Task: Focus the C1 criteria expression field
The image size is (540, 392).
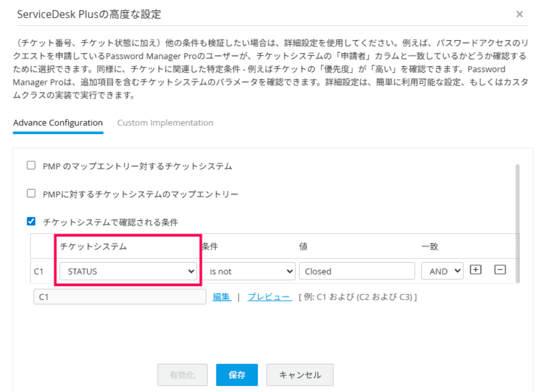Action: 119,297
